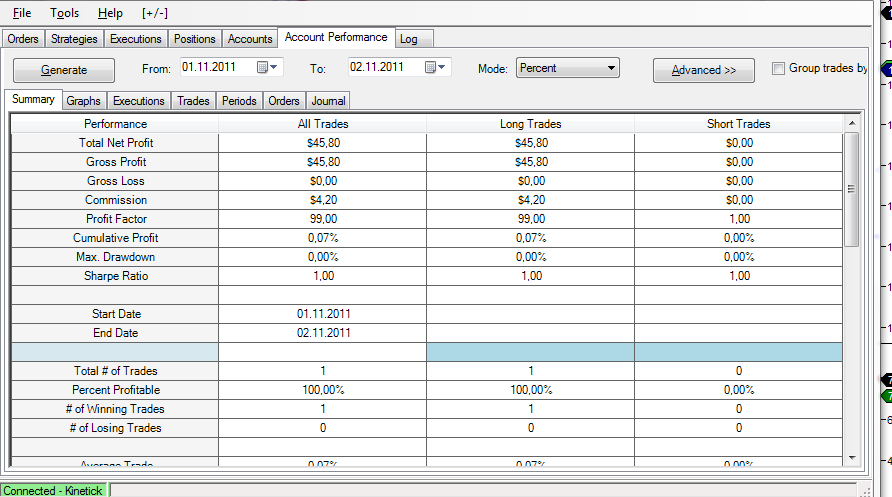Open the Periods sub-tab
The height and width of the screenshot is (497, 892).
pos(239,101)
